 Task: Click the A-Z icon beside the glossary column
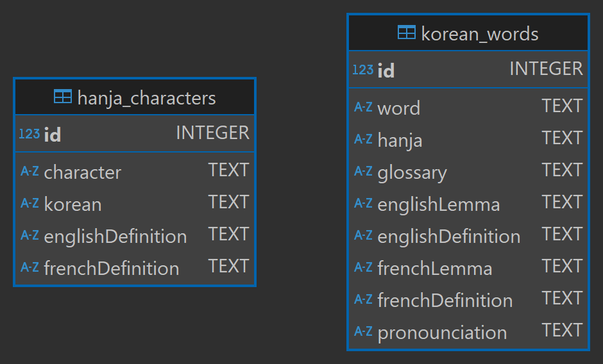363,172
